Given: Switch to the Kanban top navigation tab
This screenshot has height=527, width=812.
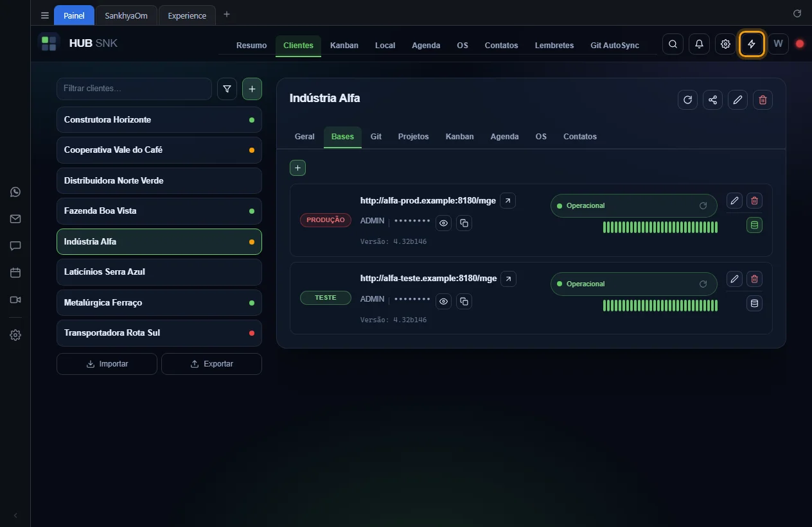Looking at the screenshot, I should click(344, 46).
